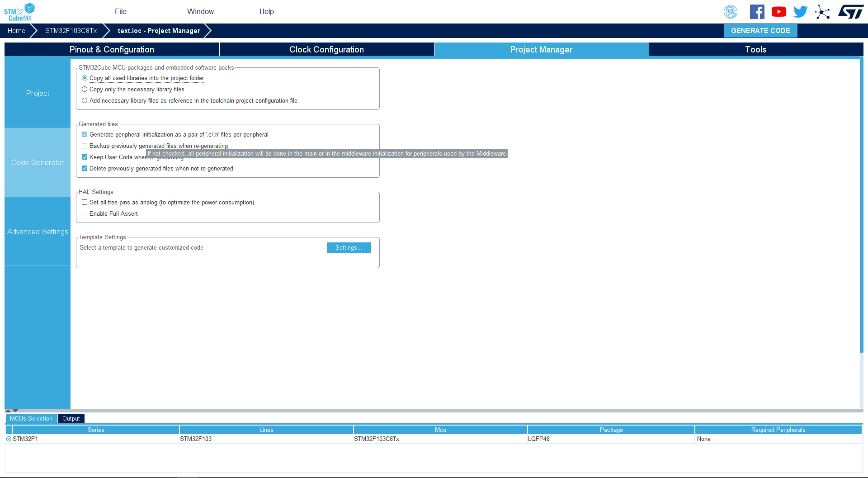
Task: Open the Facebook icon link
Action: click(x=757, y=12)
